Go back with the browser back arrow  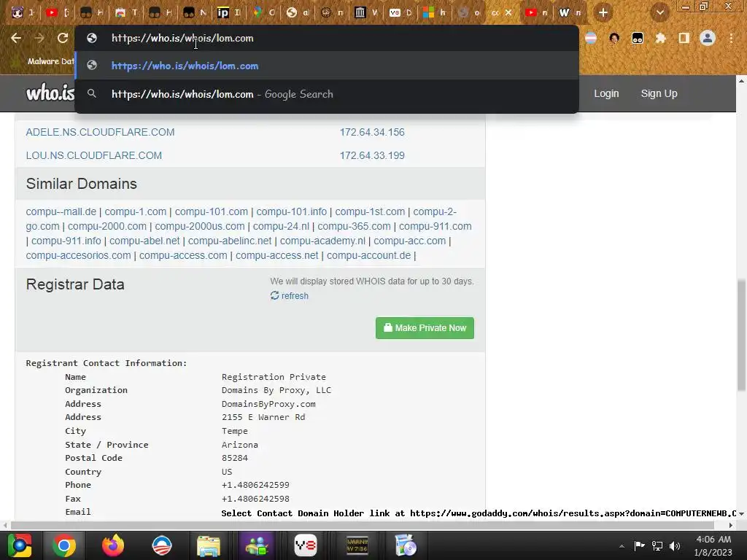16,38
